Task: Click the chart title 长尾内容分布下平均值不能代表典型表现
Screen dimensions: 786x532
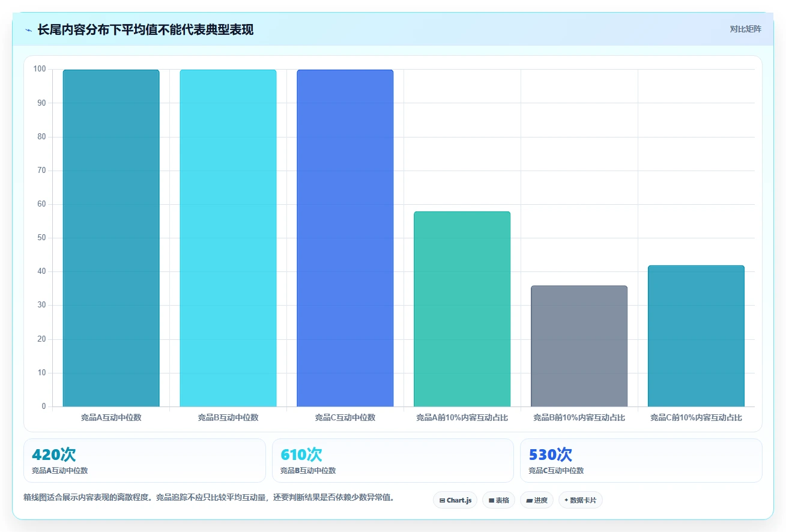Action: (x=145, y=30)
